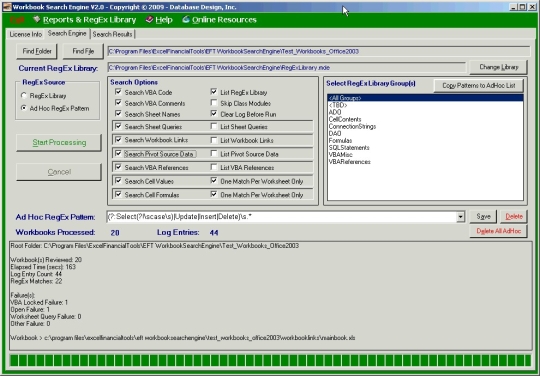Select VBAReferences group in list
Viewport: 540px width, 376px height.
[425, 162]
